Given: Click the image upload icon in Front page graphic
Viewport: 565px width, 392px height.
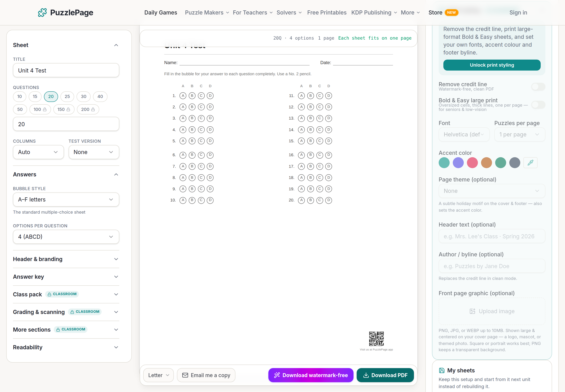Looking at the screenshot, I should pyautogui.click(x=472, y=311).
